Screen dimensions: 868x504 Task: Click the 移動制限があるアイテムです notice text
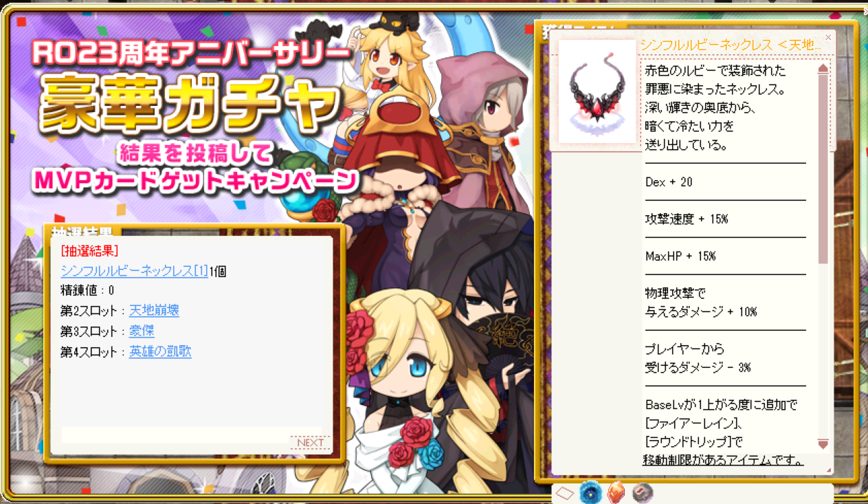(722, 459)
